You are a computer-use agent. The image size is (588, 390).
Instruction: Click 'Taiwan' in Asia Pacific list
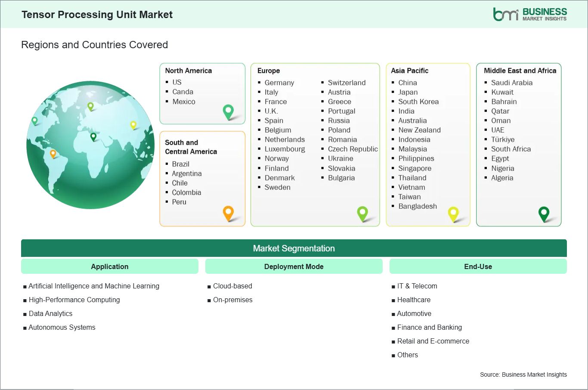click(409, 197)
